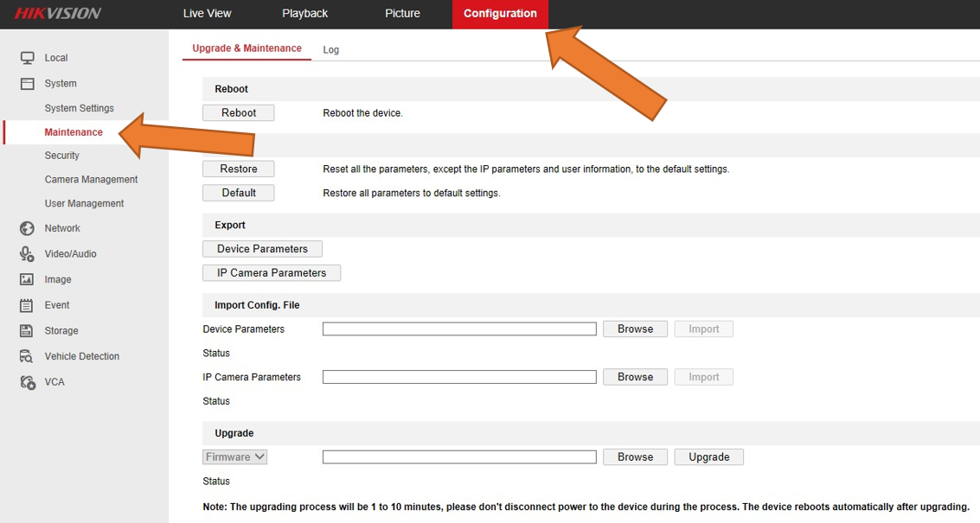Click Restore to reset non-network parameters
The width and height of the screenshot is (980, 523).
(238, 169)
